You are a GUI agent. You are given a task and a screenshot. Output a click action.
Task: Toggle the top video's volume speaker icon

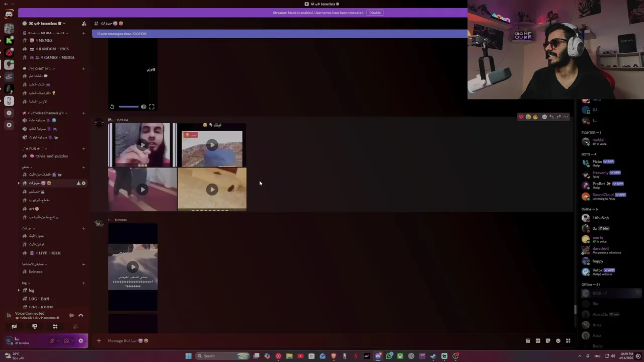[143, 107]
